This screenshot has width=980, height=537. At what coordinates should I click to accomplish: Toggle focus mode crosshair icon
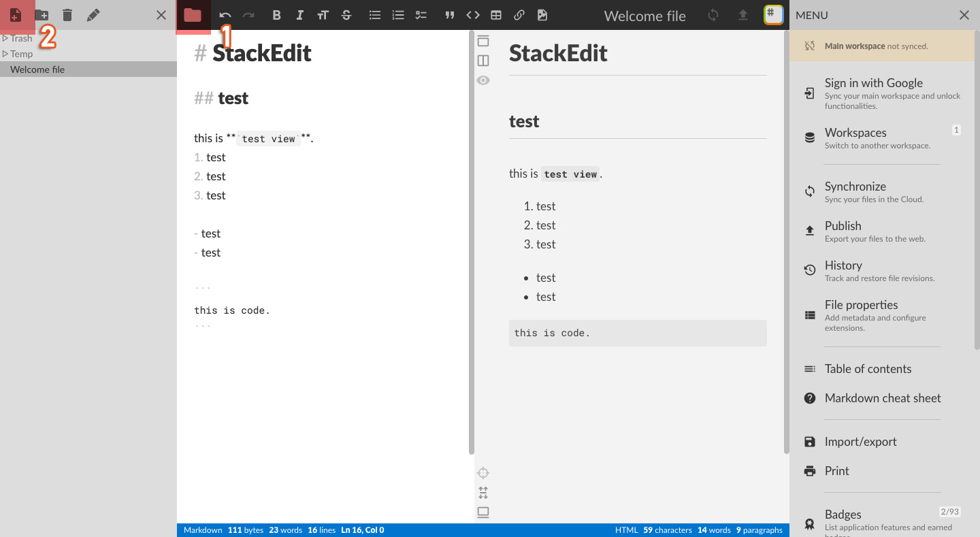click(x=483, y=473)
